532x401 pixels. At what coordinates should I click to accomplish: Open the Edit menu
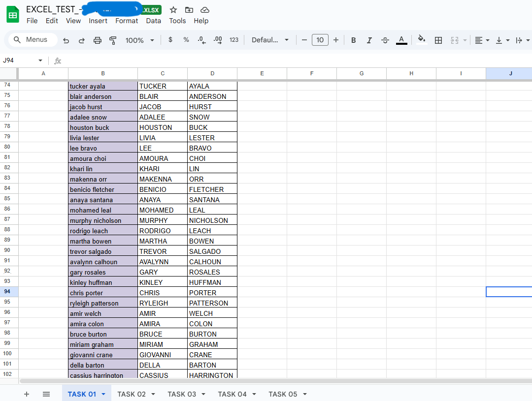point(52,21)
